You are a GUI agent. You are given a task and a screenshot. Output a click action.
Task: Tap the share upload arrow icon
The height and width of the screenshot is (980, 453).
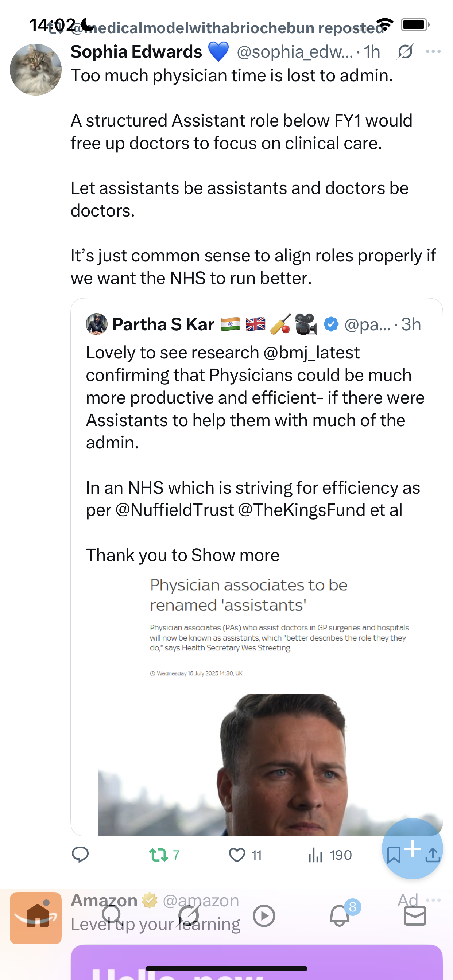click(x=433, y=855)
